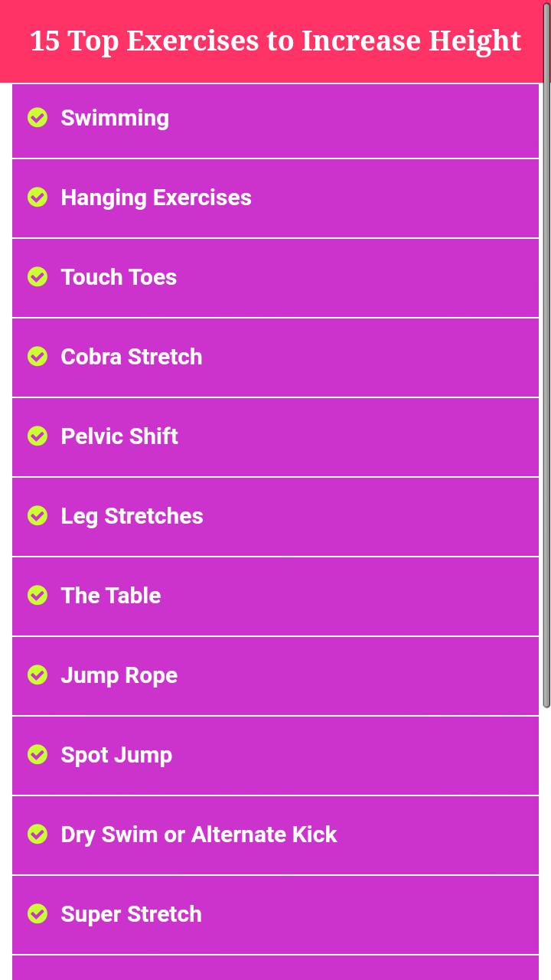Tap the check icon for Jump Rope
Viewport: 551px width, 980px height.
(x=37, y=675)
